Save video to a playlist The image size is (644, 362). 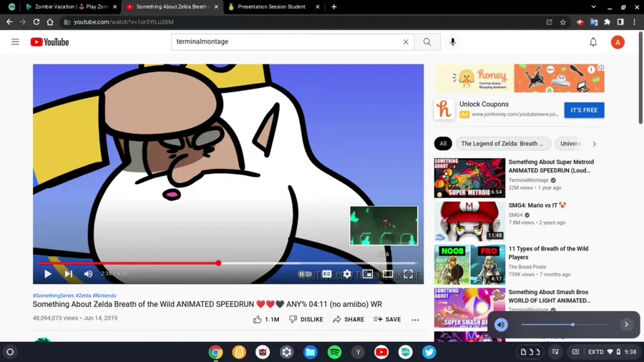point(387,319)
